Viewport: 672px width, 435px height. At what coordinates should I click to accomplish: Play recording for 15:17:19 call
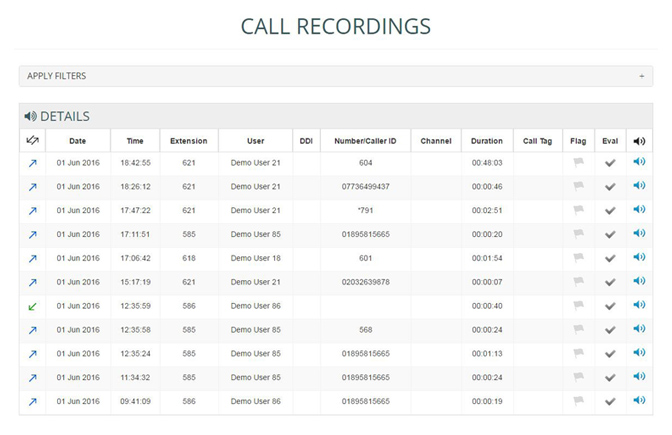tap(639, 281)
